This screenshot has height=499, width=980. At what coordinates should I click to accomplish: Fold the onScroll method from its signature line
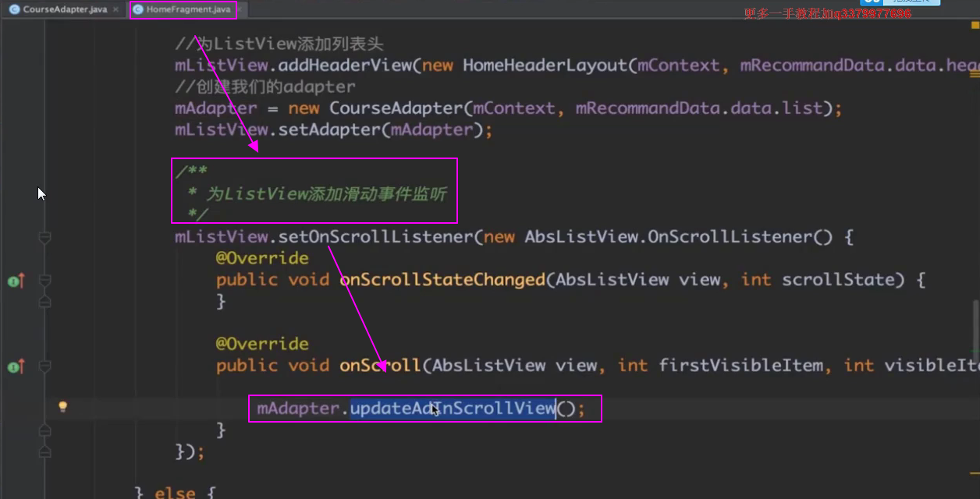[44, 365]
